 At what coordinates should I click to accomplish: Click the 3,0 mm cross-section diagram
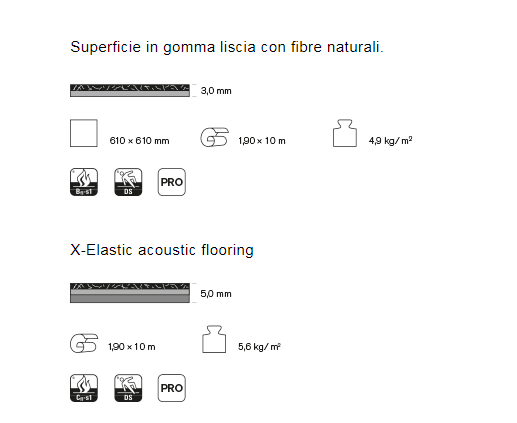pyautogui.click(x=130, y=90)
